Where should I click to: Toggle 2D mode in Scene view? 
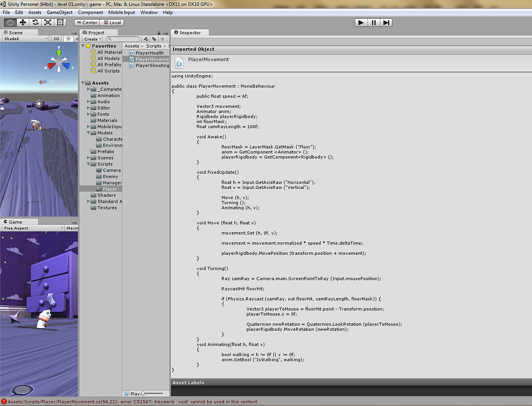[56, 38]
